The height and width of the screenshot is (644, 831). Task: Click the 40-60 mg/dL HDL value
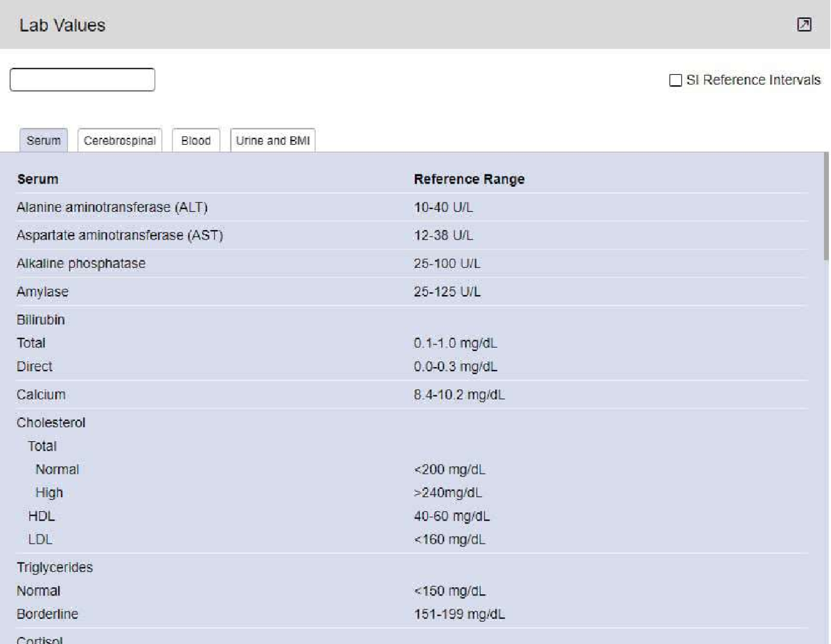[452, 516]
